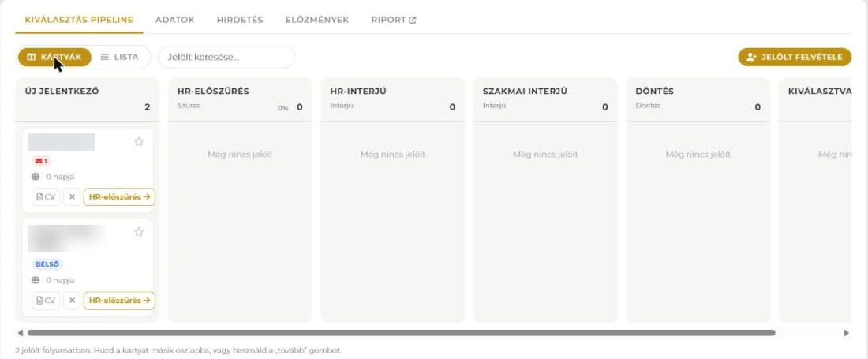
Task: Click the horizontal scrollbar left arrow
Action: click(21, 333)
